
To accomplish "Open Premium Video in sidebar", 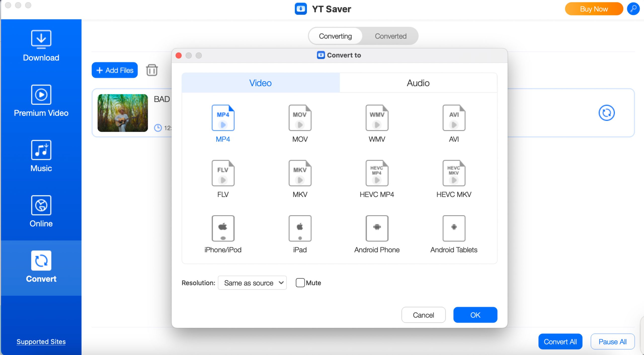I will coord(41,101).
